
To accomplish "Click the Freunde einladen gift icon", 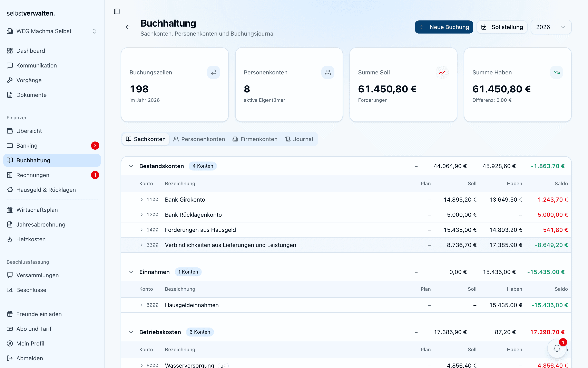I will 10,314.
